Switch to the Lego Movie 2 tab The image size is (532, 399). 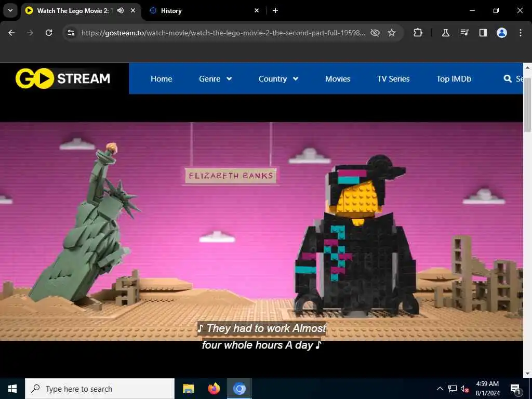73,10
